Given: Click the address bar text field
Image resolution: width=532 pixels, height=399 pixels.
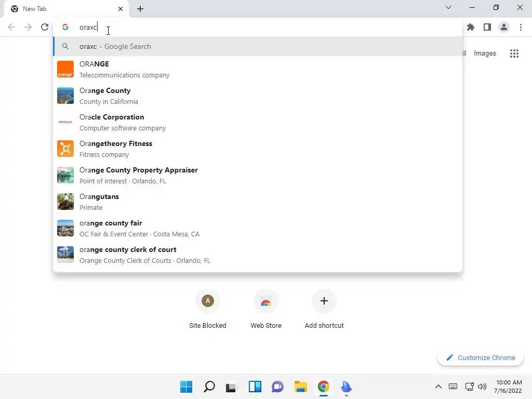Looking at the screenshot, I should click(258, 27).
